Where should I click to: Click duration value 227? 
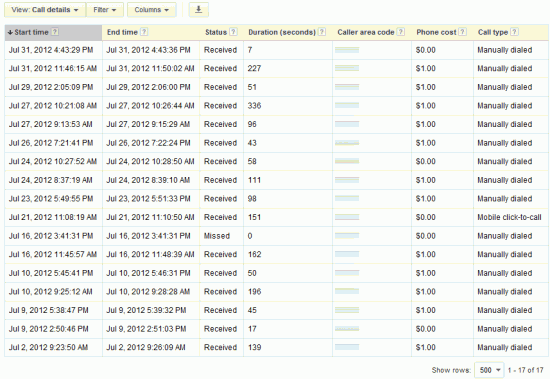pos(254,68)
